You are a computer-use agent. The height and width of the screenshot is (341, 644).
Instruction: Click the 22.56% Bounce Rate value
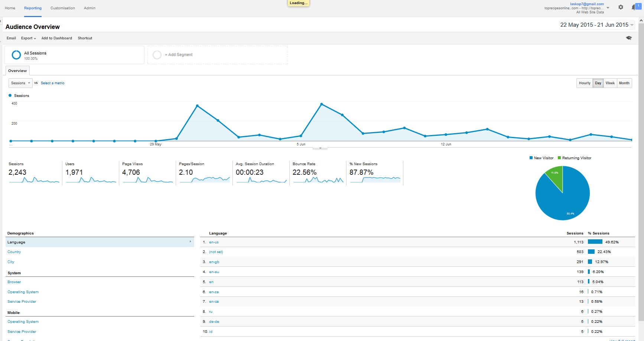(305, 172)
